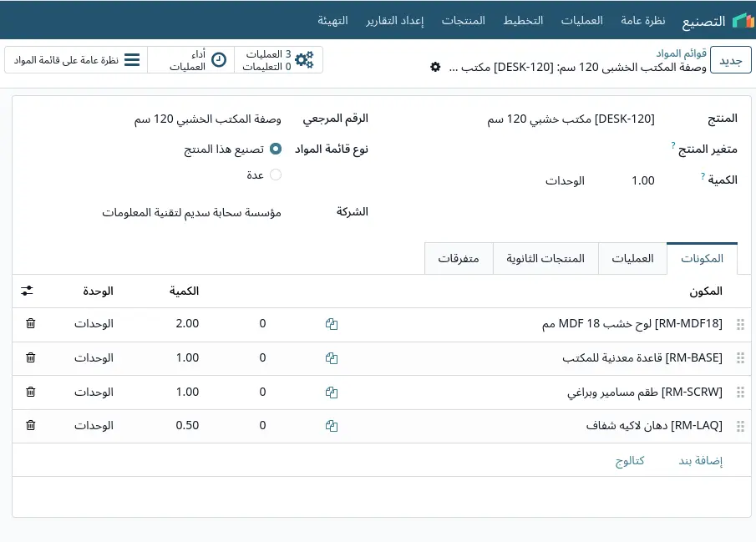Switch to the 'العمليات' tab
Screen dimensions: 756x542
click(632, 258)
